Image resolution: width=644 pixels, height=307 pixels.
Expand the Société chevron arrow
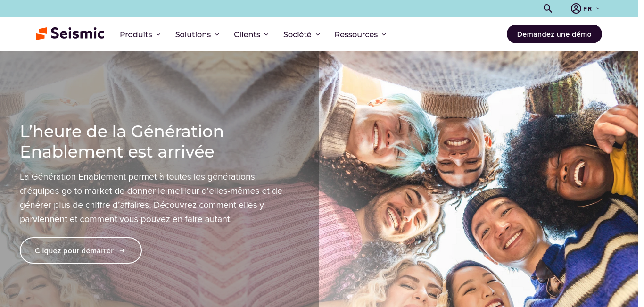click(318, 34)
